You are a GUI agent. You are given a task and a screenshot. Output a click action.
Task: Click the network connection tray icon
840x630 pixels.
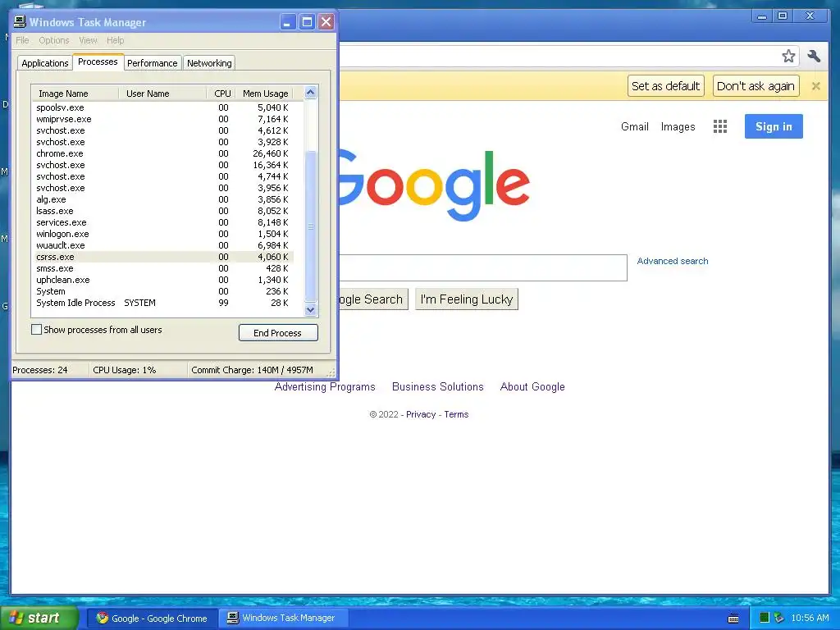click(x=779, y=618)
